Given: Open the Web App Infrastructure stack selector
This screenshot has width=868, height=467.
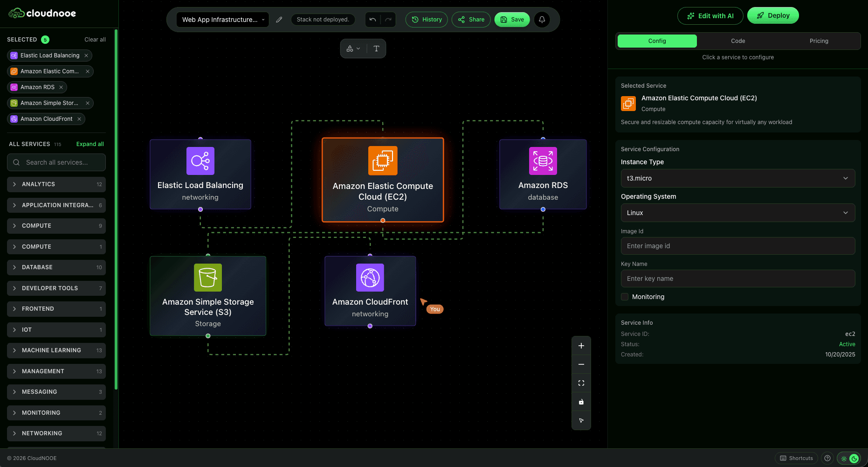Looking at the screenshot, I should pos(223,20).
